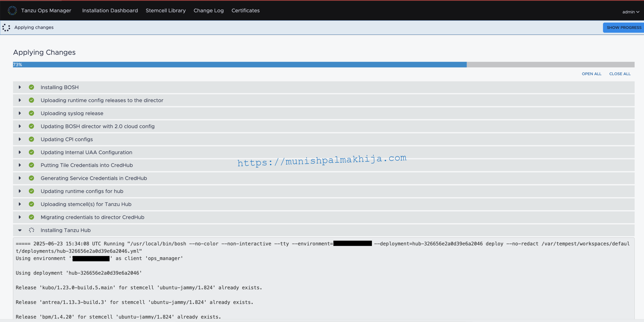Expand the Uploading syslog release step
This screenshot has width=644, height=322.
(20, 113)
